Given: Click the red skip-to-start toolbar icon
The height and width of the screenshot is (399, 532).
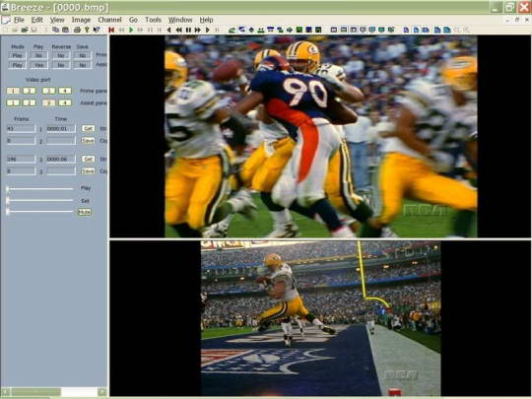Looking at the screenshot, I should pyautogui.click(x=111, y=30).
